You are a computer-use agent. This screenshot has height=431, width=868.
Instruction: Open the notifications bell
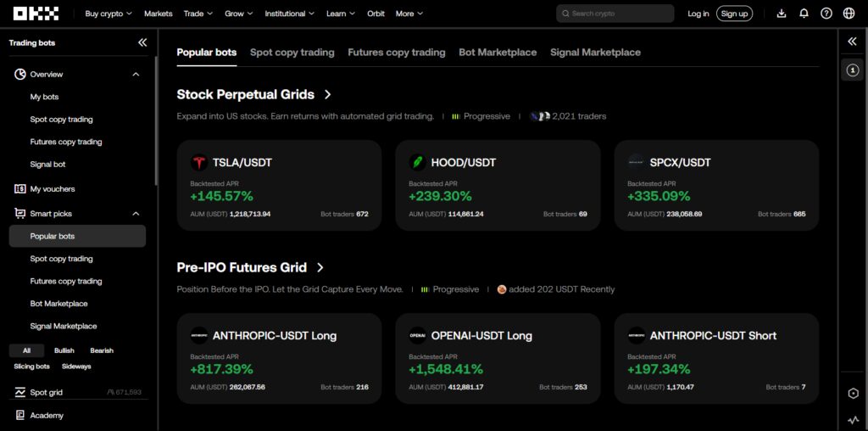click(804, 14)
